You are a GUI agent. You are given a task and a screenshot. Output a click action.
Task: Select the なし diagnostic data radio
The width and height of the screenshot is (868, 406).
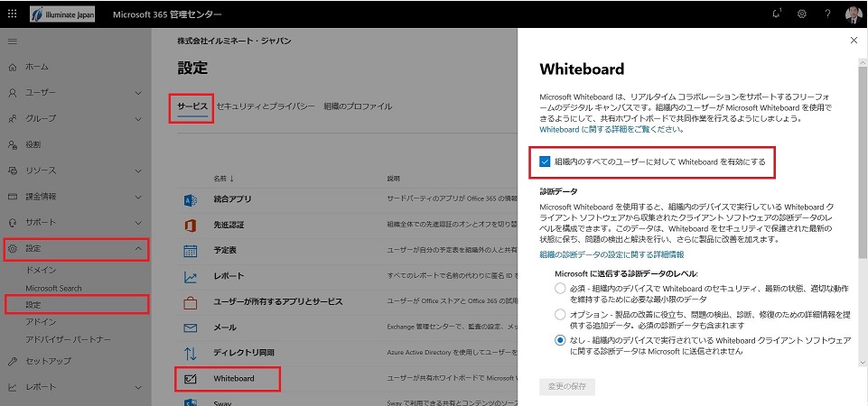click(560, 340)
